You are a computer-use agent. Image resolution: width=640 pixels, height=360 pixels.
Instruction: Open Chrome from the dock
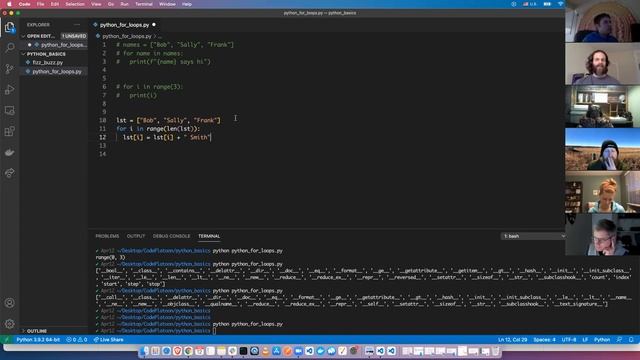click(188, 351)
